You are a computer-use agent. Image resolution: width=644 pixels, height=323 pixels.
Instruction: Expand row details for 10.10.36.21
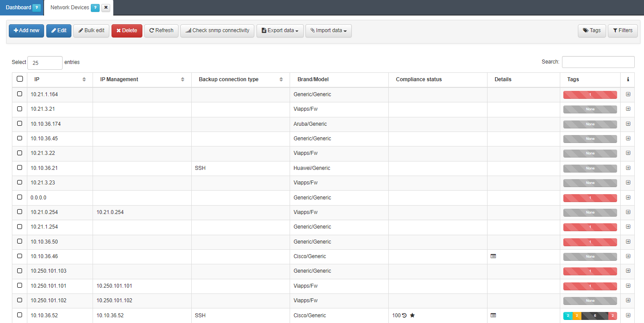[628, 168]
